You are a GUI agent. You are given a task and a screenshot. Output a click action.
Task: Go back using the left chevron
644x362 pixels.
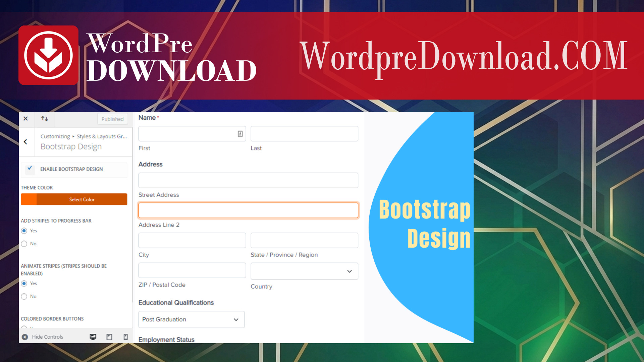click(25, 142)
